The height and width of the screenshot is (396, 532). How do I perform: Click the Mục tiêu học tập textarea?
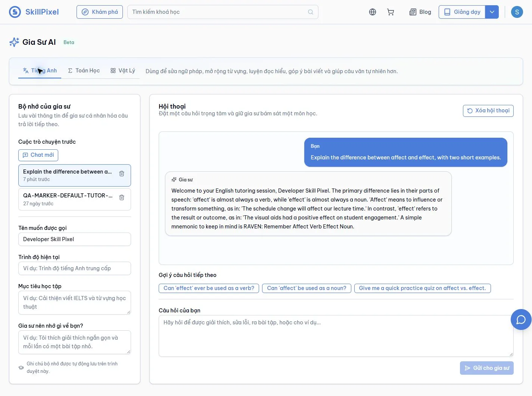(75, 303)
